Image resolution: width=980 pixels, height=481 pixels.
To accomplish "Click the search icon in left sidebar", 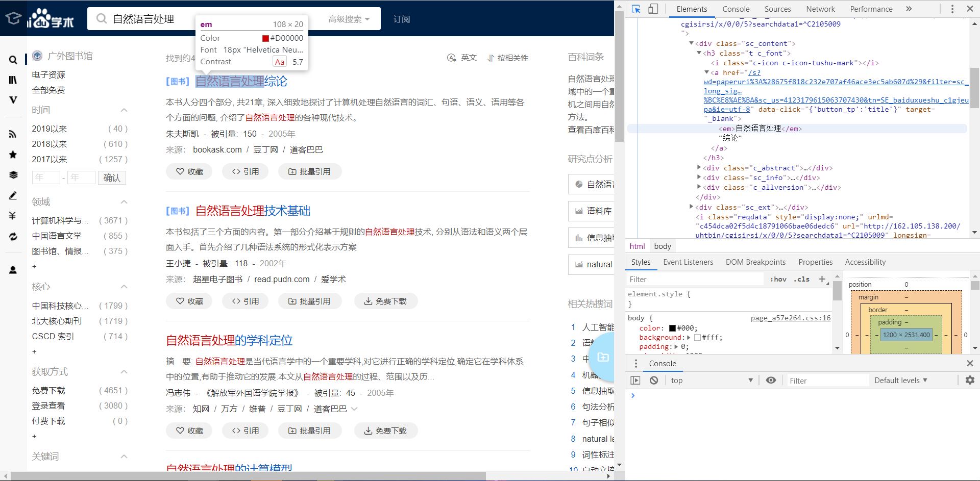I will (13, 60).
